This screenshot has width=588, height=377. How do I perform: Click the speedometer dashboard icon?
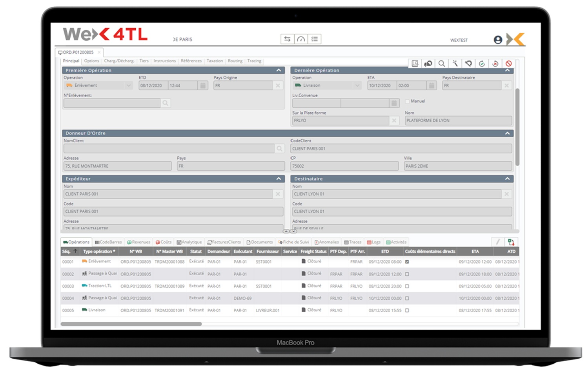point(301,39)
